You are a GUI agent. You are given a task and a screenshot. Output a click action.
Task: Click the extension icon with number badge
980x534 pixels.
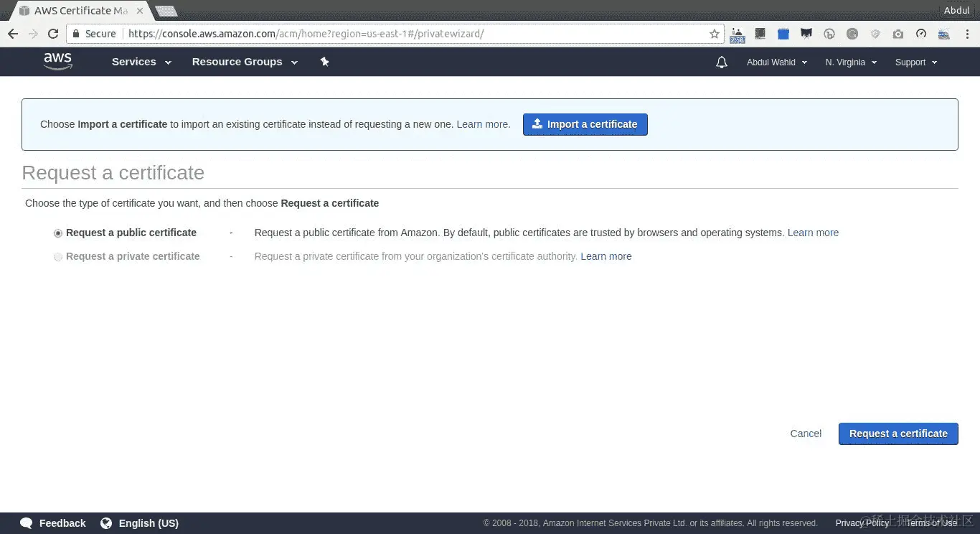pyautogui.click(x=738, y=34)
